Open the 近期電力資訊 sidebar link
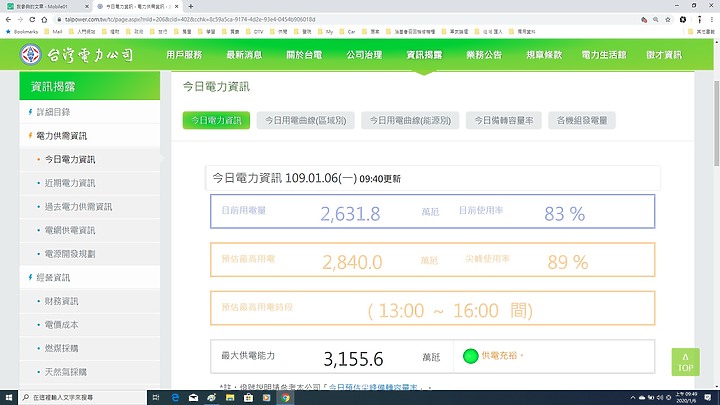 pos(70,183)
